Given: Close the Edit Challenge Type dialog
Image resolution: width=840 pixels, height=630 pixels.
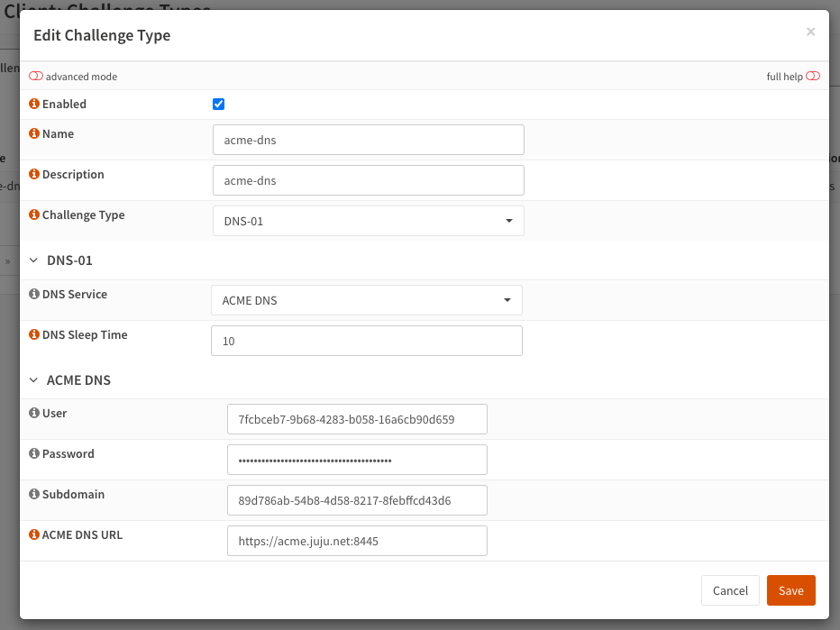Looking at the screenshot, I should point(810,32).
